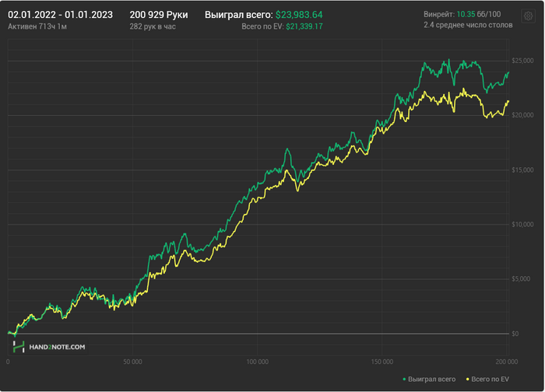Click the '200 929 Руки' hands count

[159, 15]
